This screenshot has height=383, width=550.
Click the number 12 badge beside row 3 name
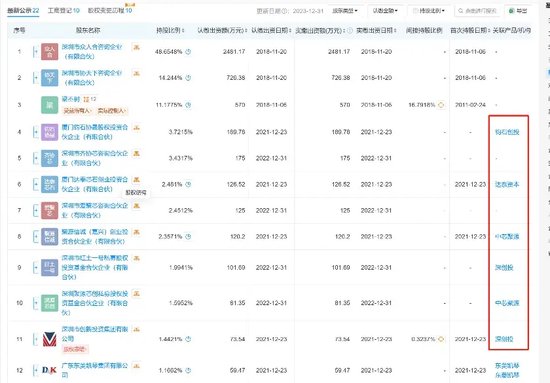pos(90,100)
